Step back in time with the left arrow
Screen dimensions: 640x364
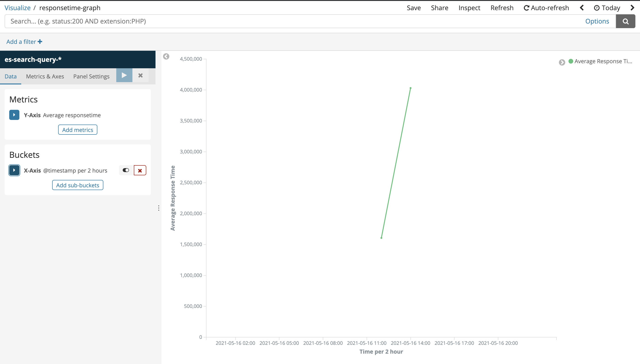pyautogui.click(x=582, y=8)
